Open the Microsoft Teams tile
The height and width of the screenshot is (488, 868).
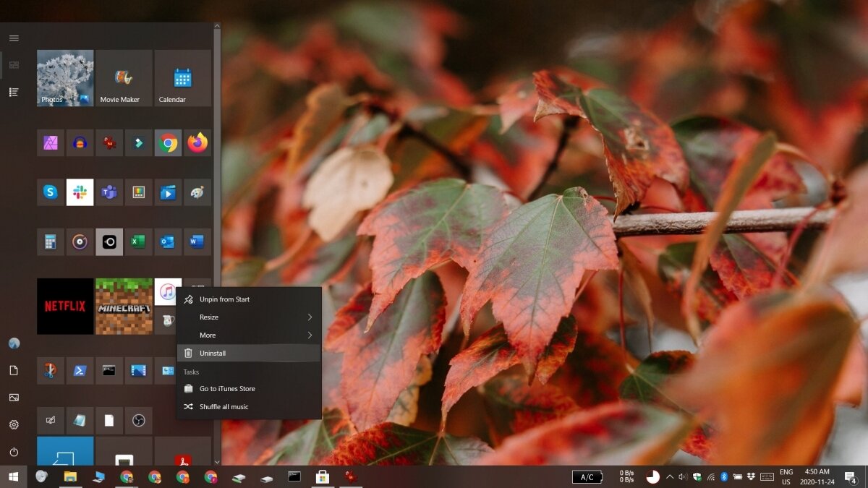109,192
